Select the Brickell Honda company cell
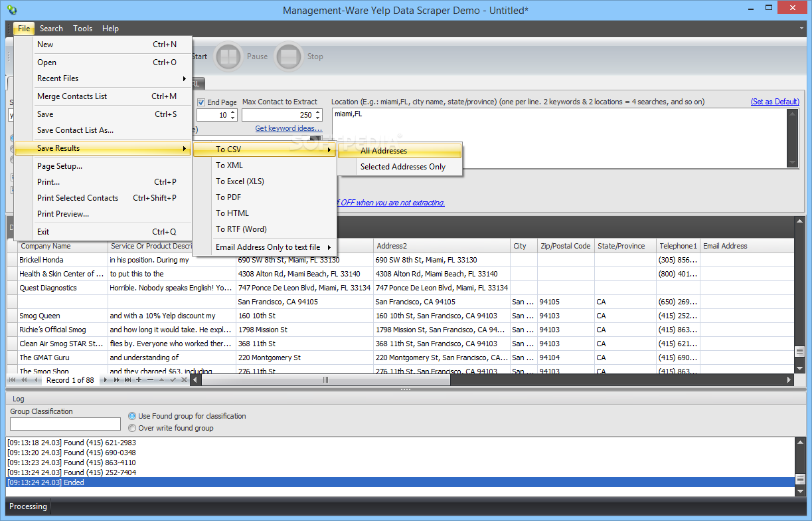 [62, 260]
